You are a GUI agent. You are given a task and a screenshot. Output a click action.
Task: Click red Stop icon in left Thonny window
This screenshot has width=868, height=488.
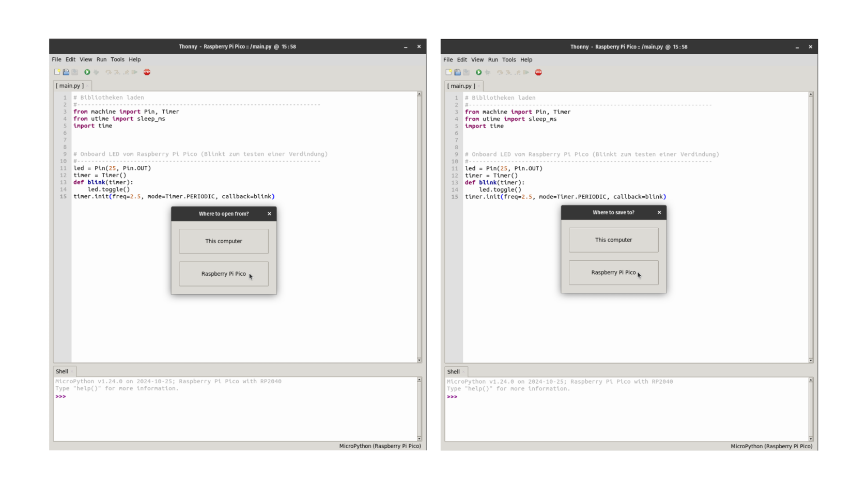pyautogui.click(x=147, y=72)
